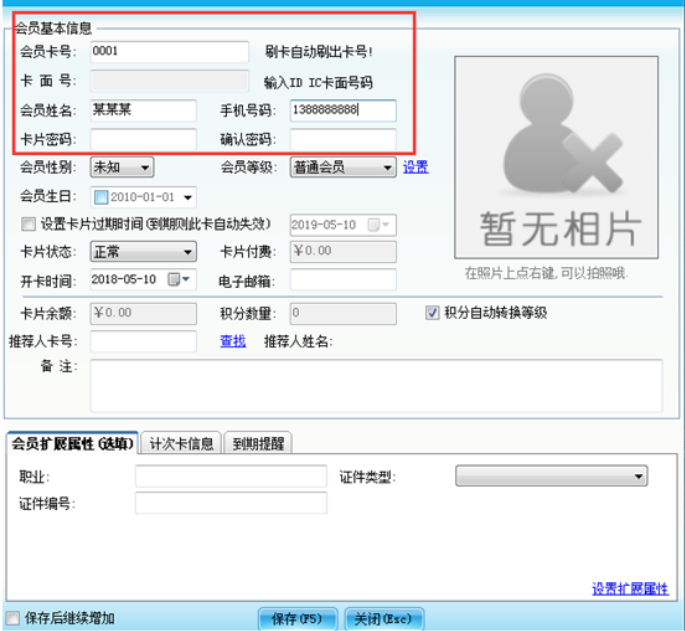685x631 pixels.
Task: Select the 会员扩展属性(选填) tab
Action: coord(73,444)
